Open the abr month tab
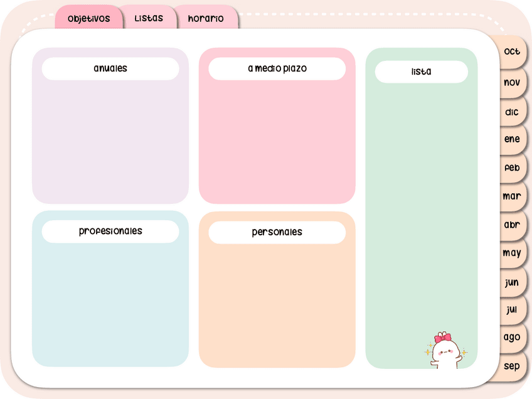 (x=512, y=225)
